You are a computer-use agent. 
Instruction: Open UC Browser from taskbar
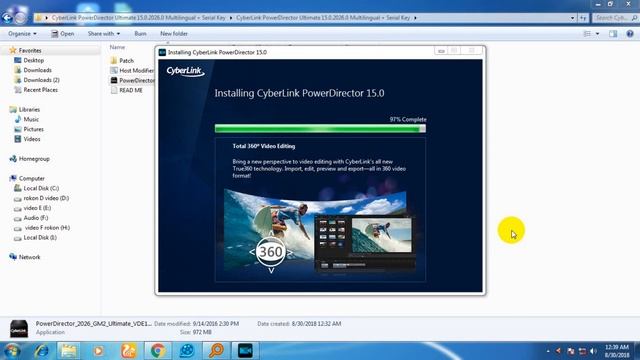[x=128, y=351]
